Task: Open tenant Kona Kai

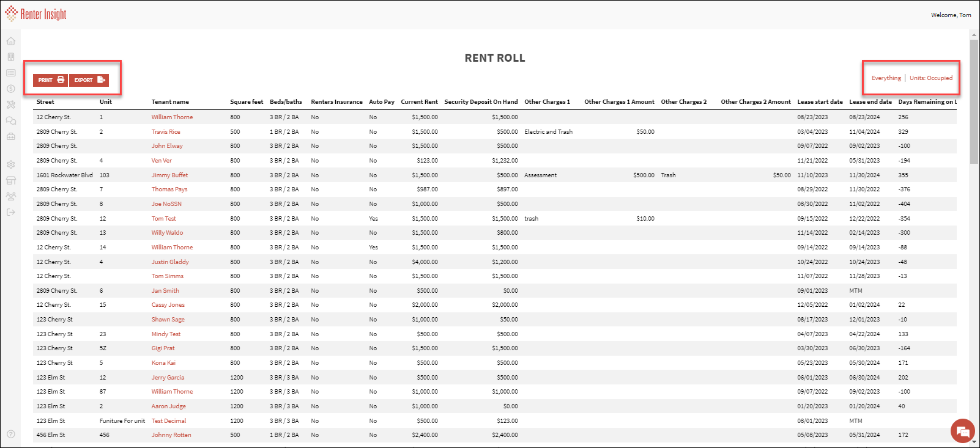Action: pyautogui.click(x=163, y=362)
